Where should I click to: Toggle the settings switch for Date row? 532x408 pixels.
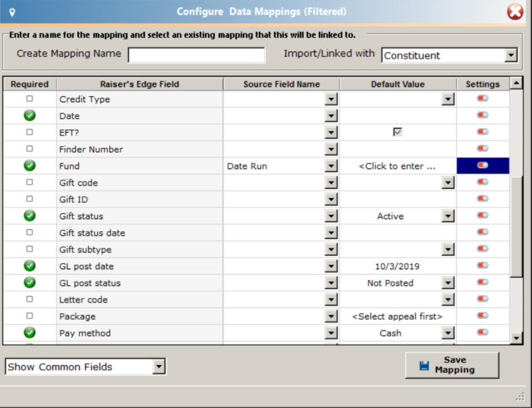(483, 115)
